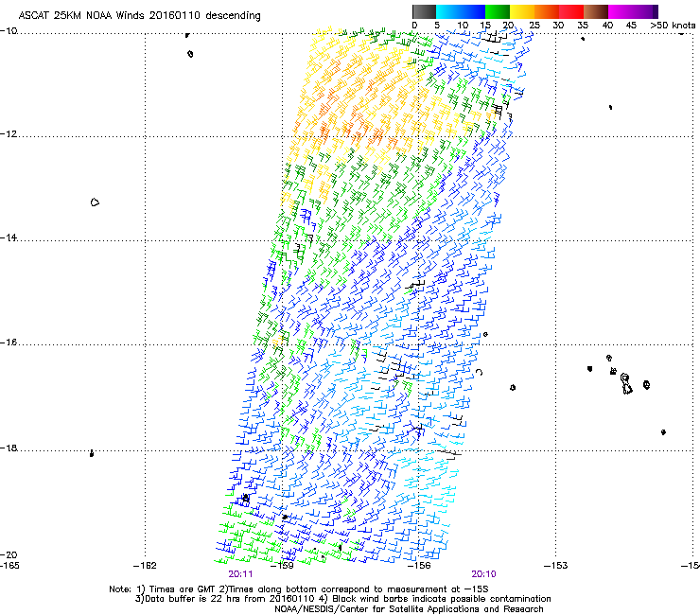Click the dark purple >50 knots swatch

pos(656,11)
